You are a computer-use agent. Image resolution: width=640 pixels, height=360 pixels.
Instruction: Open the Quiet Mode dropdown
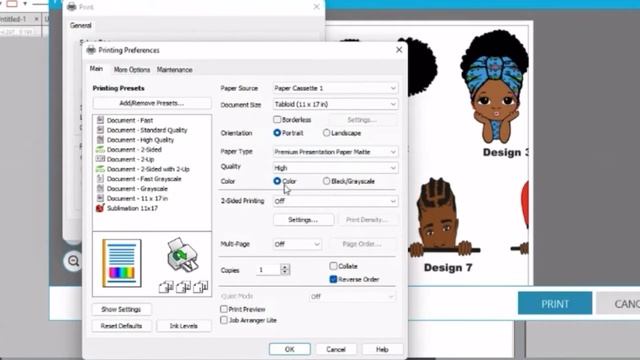[x=352, y=297]
